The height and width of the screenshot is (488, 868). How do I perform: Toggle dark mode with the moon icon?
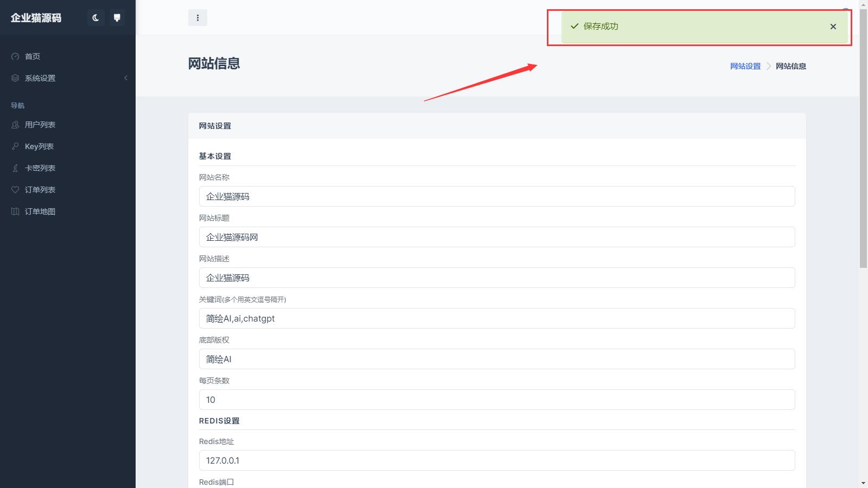coord(96,18)
